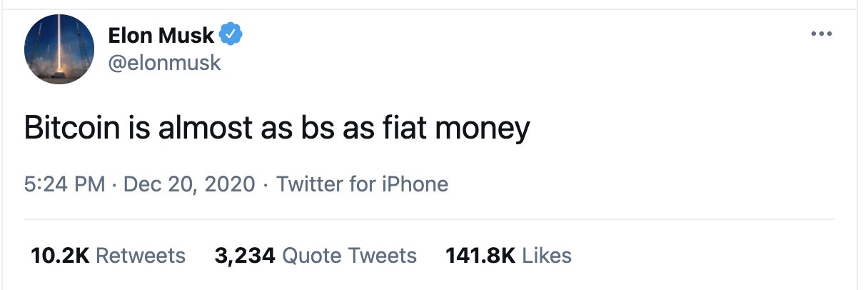Open the Elon Musk display name link
The width and height of the screenshot is (868, 290).
click(161, 34)
